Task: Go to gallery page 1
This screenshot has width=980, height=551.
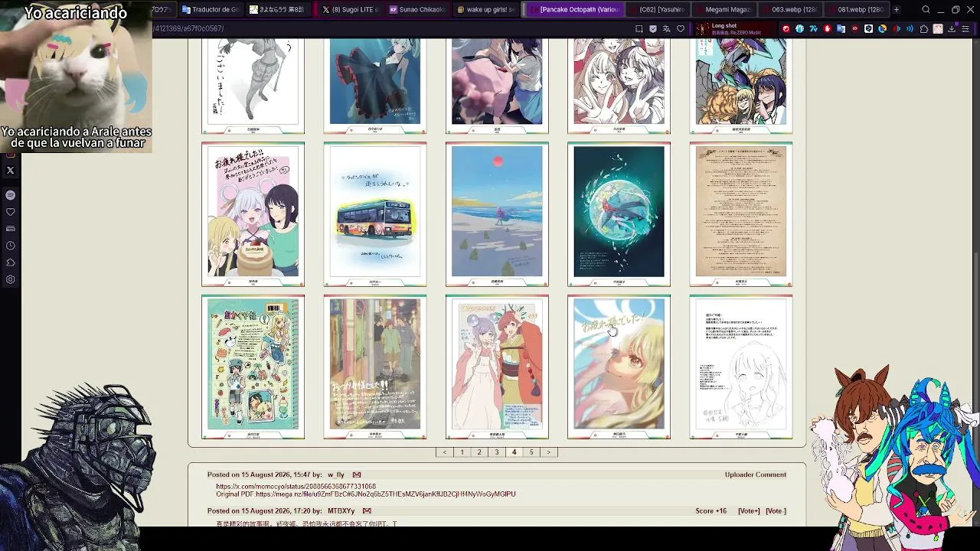Action: tap(462, 452)
